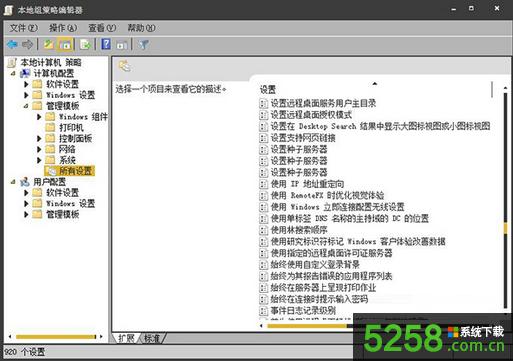Expand the 控制面板 node arrow

39,138
